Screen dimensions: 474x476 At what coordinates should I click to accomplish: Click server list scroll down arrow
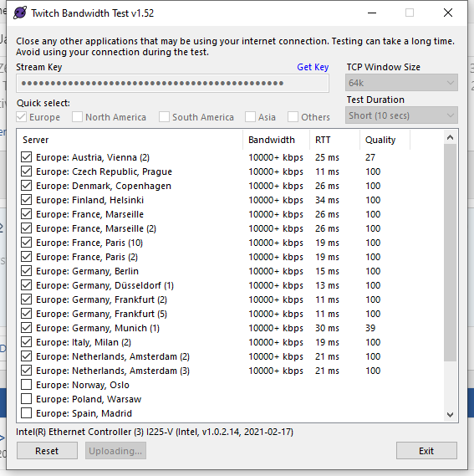(x=450, y=414)
